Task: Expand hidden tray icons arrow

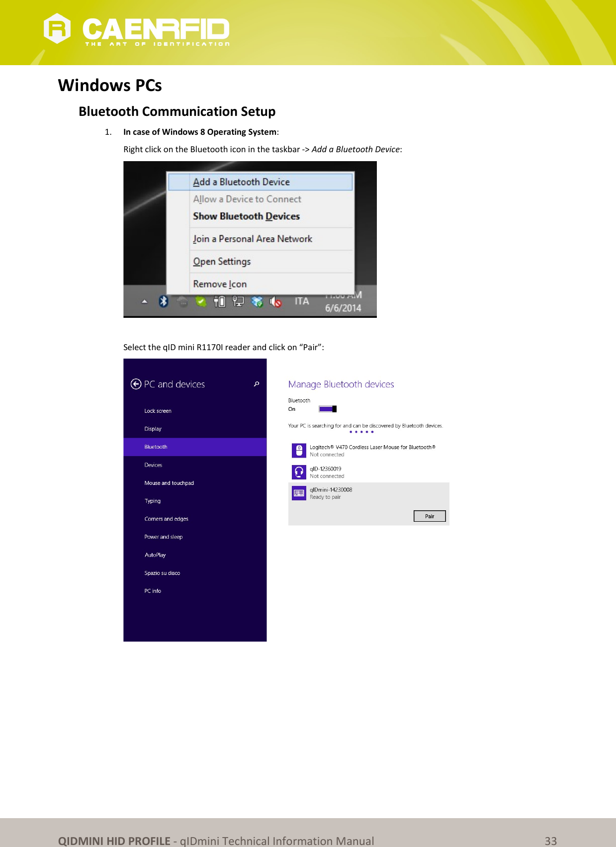Action: click(x=144, y=301)
